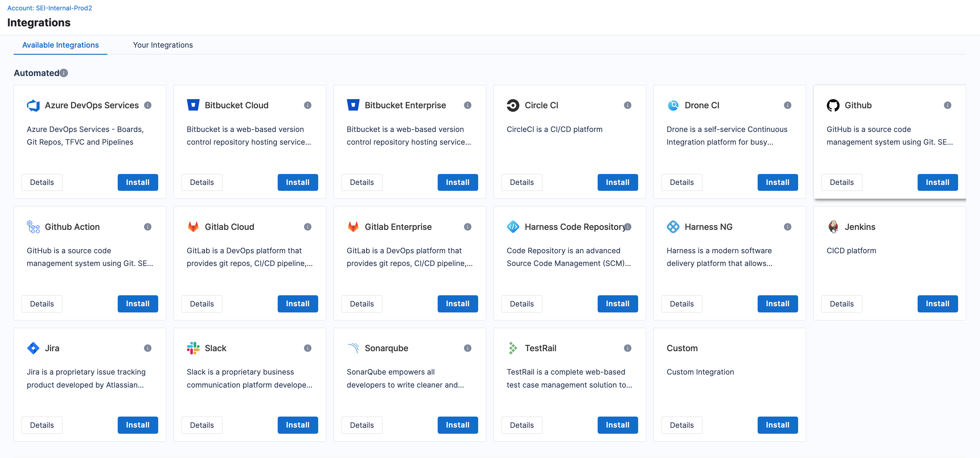
Task: Click the info icon next to Automated heading
Action: coord(64,73)
